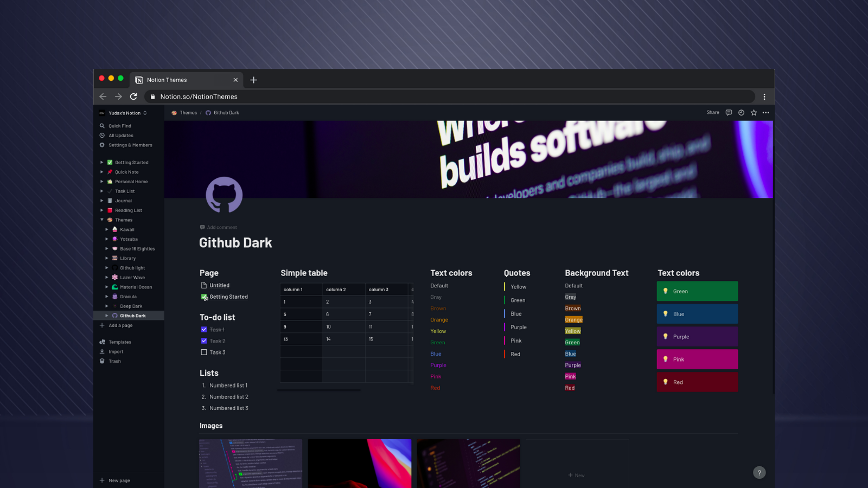Expand the Reading List page

(101, 210)
